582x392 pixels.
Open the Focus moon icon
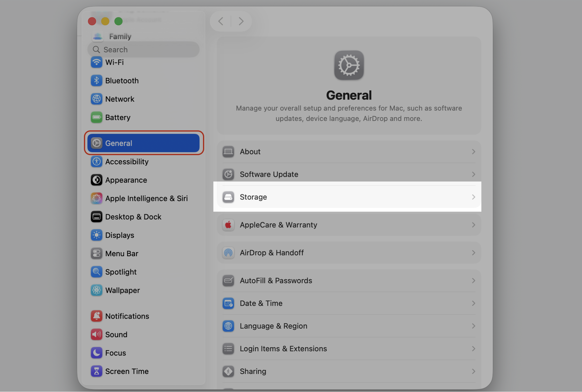(x=96, y=353)
